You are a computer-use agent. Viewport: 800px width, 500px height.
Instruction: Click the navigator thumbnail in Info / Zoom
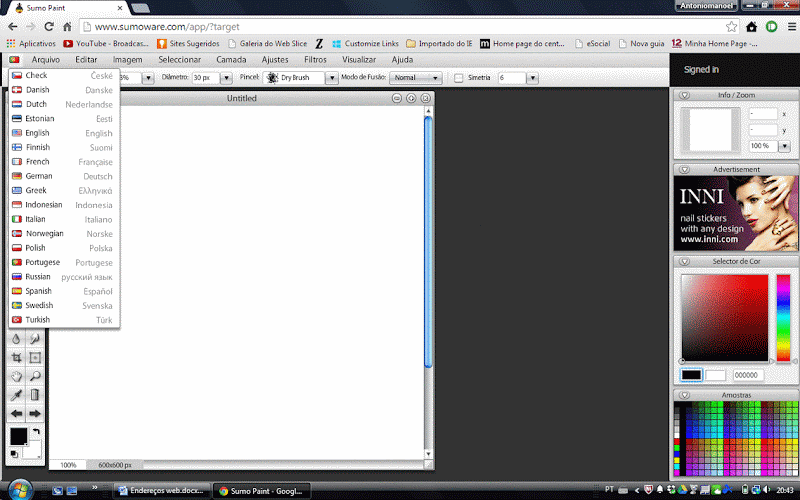710,130
